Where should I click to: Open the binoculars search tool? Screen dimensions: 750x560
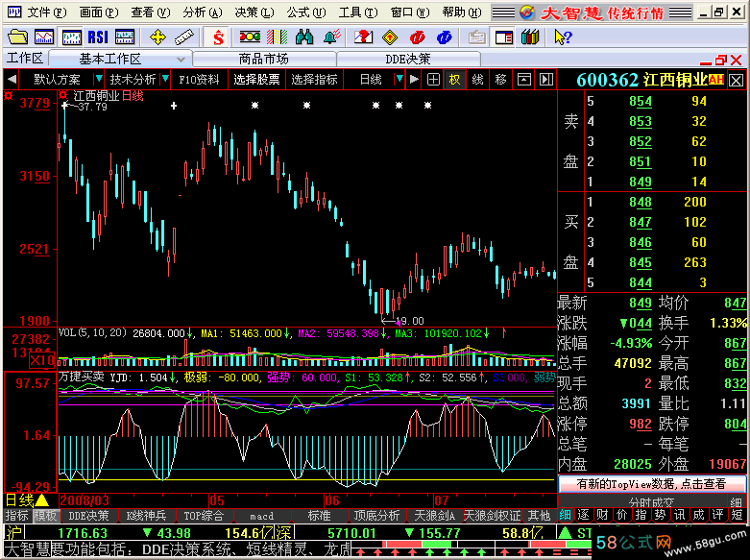(x=304, y=37)
